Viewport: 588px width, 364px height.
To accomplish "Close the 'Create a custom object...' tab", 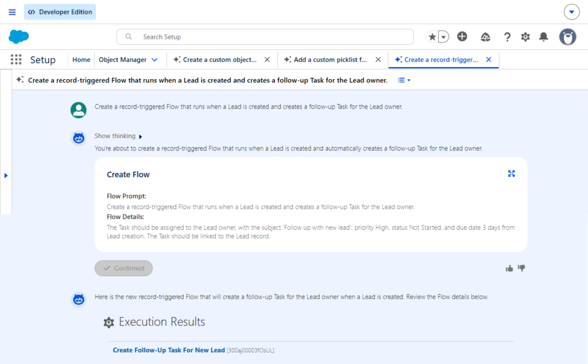I will pyautogui.click(x=267, y=60).
